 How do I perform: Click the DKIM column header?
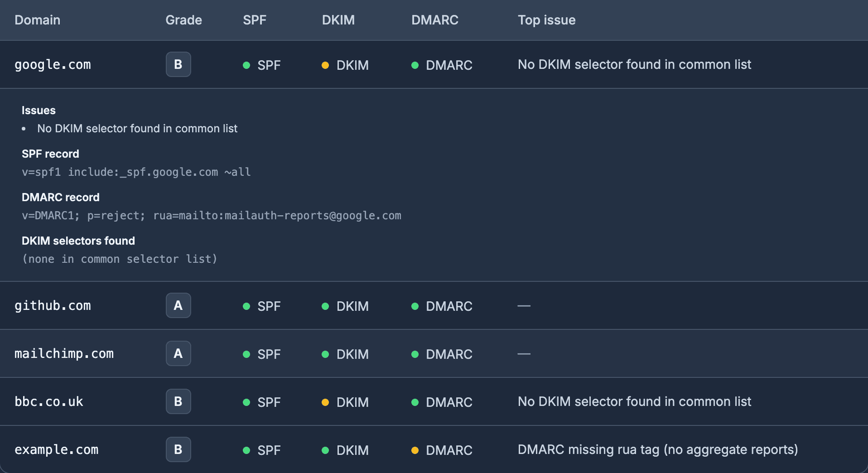(x=338, y=20)
